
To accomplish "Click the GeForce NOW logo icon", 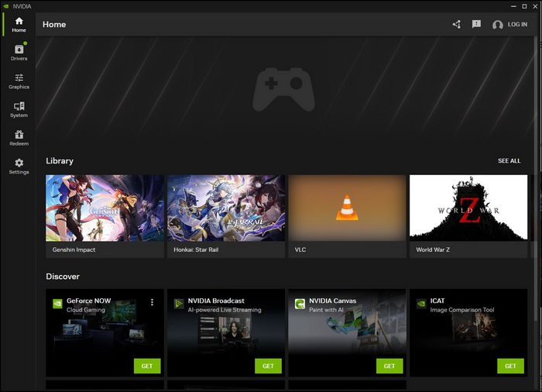I will [x=57, y=304].
